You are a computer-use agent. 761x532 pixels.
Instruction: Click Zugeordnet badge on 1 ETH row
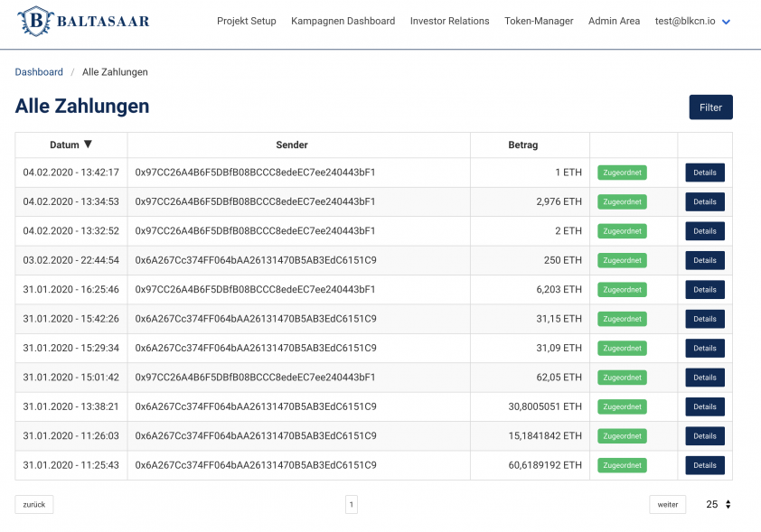point(622,173)
